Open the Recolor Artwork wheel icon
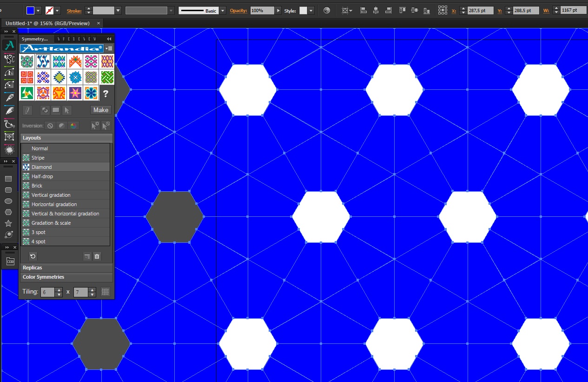 point(327,10)
